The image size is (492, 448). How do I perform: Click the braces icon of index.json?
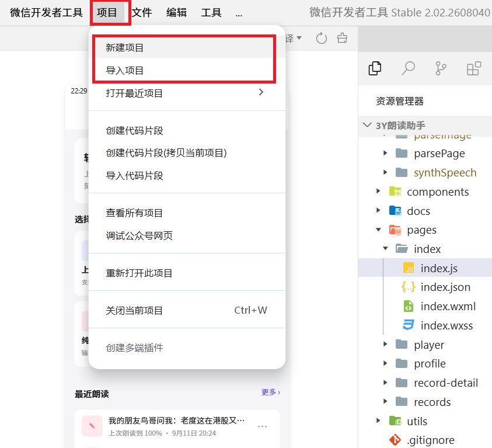(408, 287)
